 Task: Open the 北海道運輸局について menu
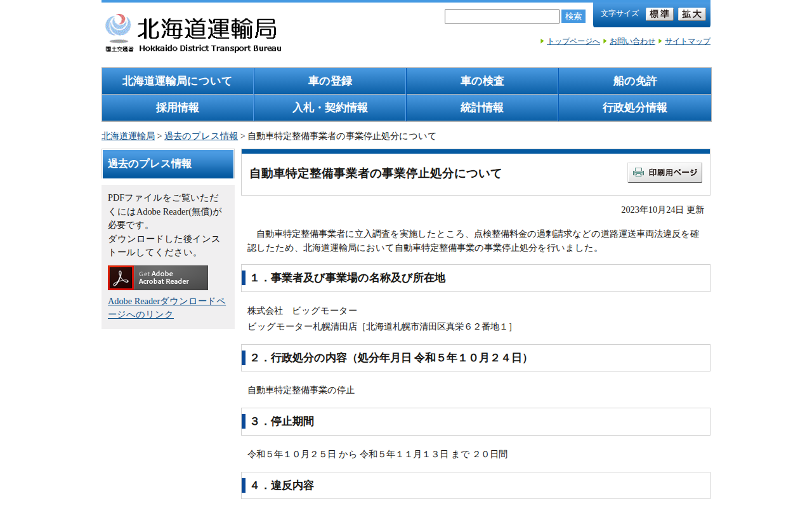click(178, 81)
